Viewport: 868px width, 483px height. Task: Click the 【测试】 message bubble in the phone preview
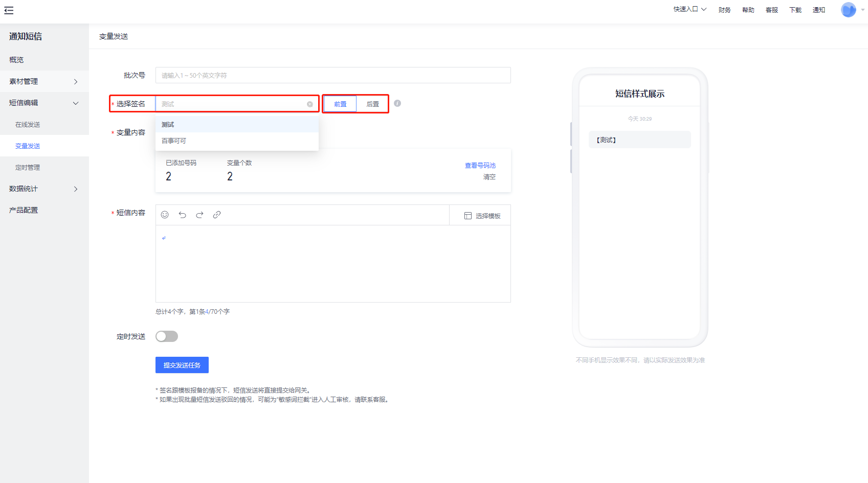coord(639,140)
